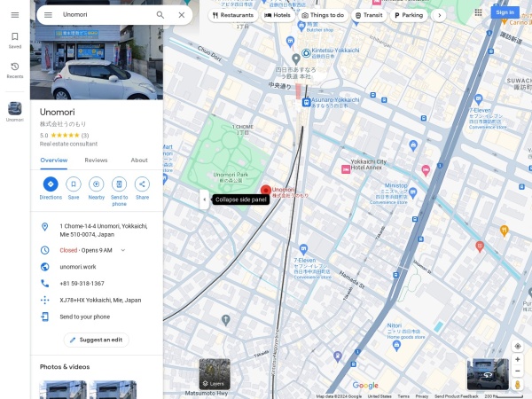Click the Butcher shop marker
532x399 pixels.
(x=301, y=26)
